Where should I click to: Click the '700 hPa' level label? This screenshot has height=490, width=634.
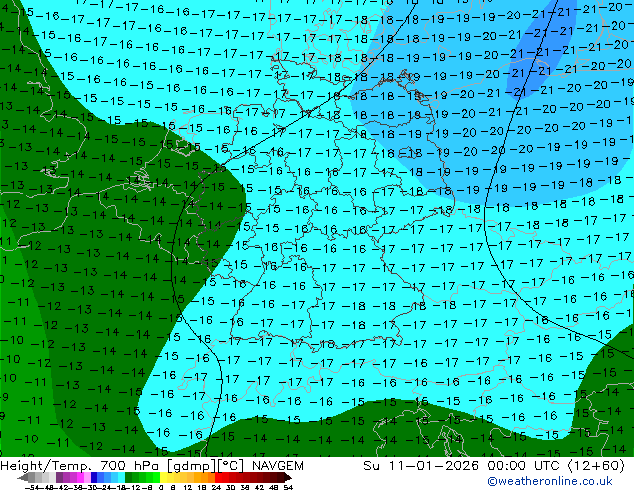coord(129,466)
